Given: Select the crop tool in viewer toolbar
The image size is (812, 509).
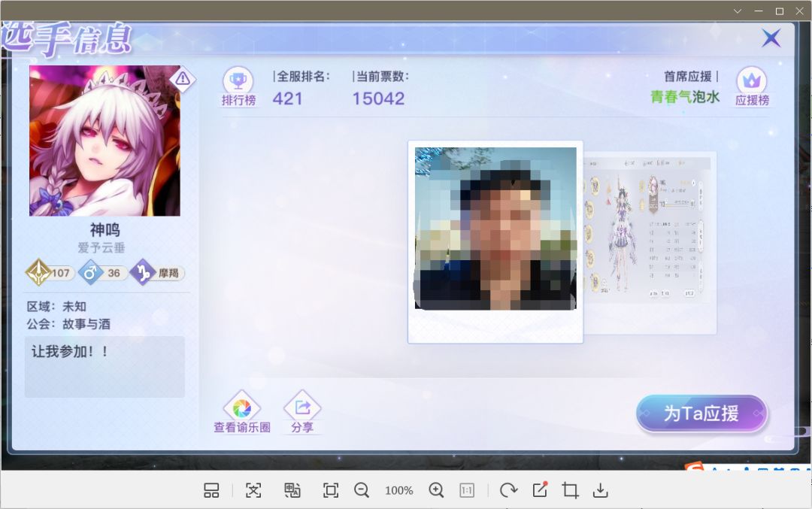Looking at the screenshot, I should (x=570, y=490).
